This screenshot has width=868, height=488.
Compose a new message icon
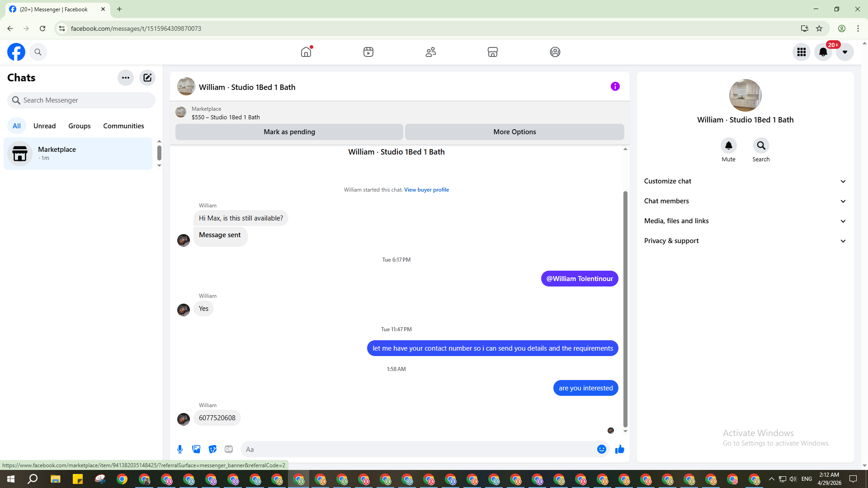coord(147,78)
